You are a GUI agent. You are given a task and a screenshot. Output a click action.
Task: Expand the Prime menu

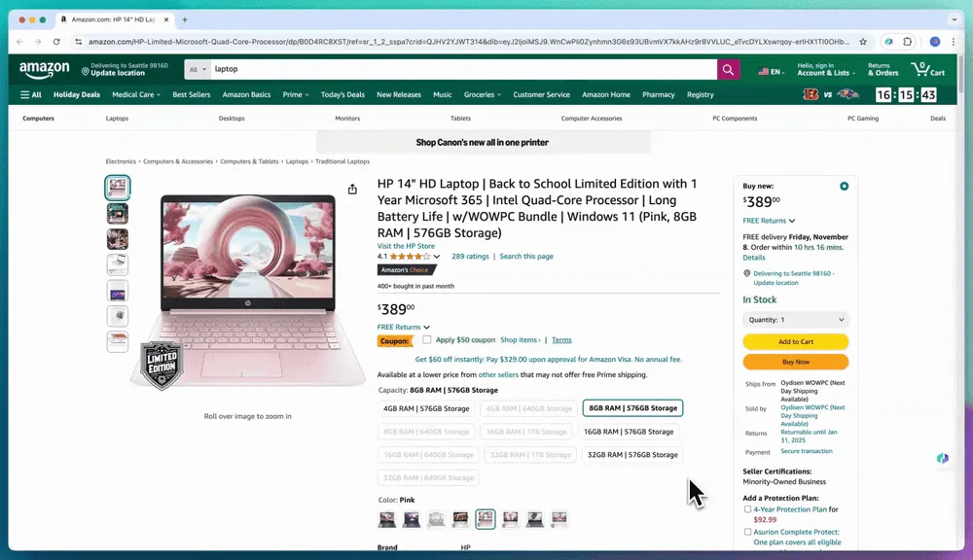(296, 95)
